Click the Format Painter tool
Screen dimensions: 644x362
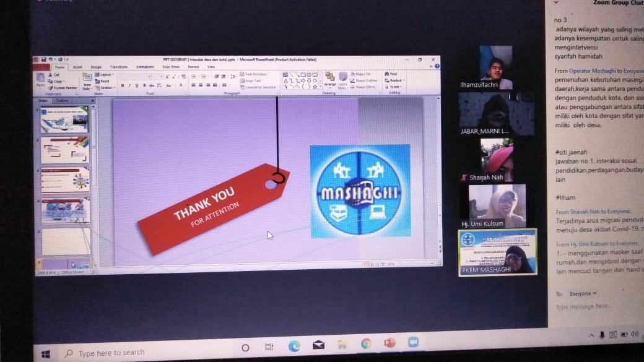click(x=63, y=88)
